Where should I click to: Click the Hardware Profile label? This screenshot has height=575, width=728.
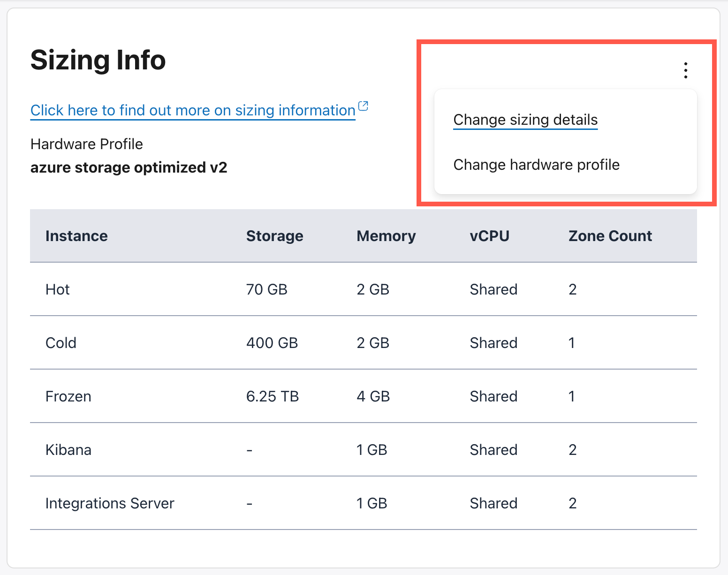click(87, 144)
